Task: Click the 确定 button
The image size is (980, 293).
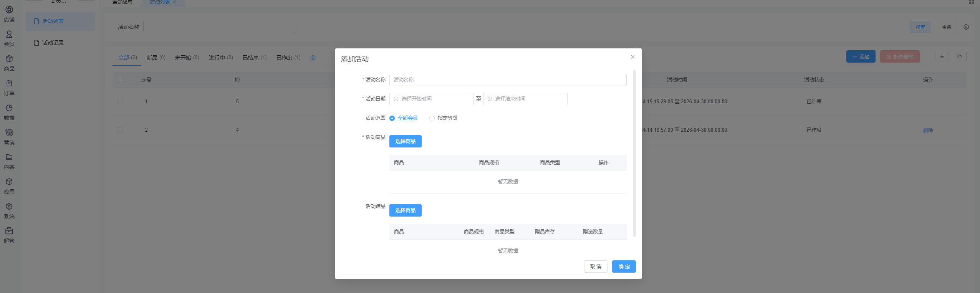Action: (624, 267)
